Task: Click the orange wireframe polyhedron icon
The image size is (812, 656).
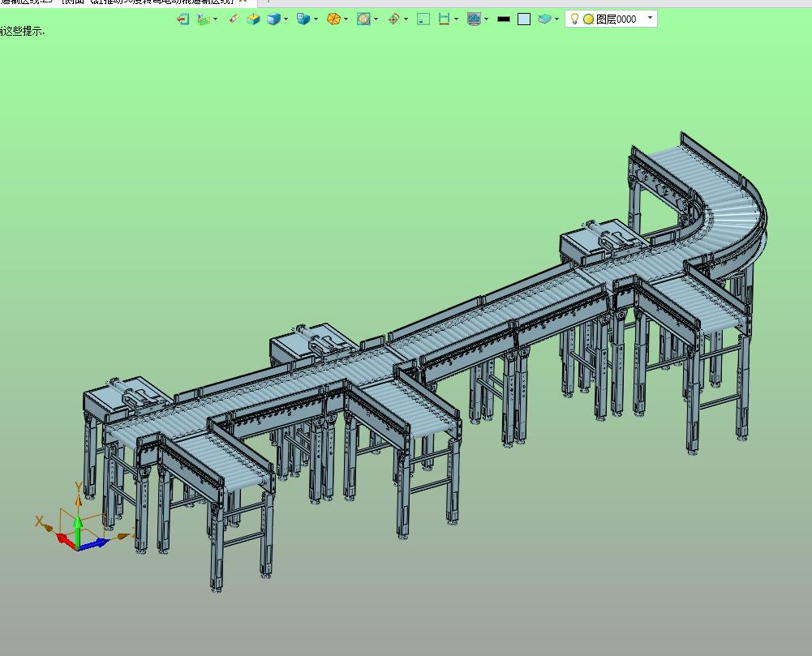Action: pyautogui.click(x=333, y=19)
